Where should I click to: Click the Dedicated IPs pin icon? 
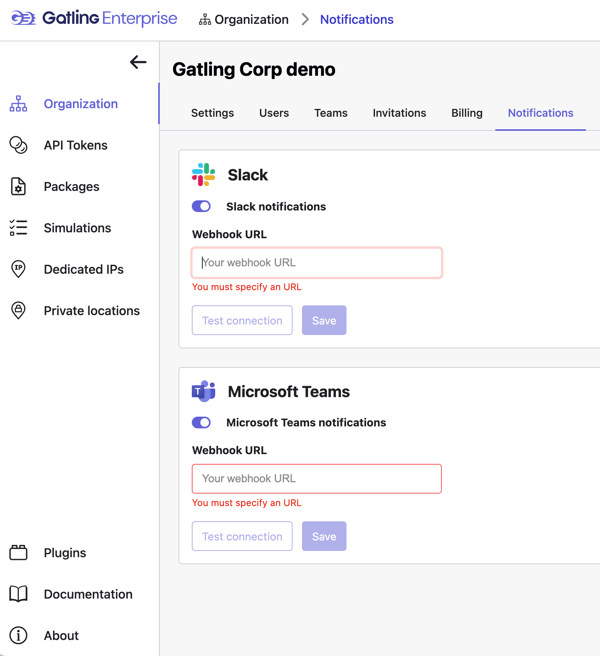(x=18, y=269)
